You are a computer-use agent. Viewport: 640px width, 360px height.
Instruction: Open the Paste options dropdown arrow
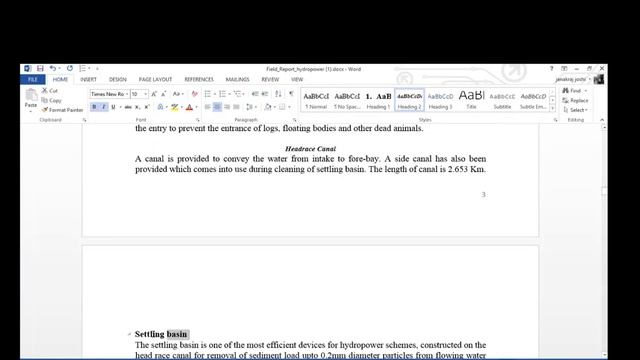click(x=31, y=111)
